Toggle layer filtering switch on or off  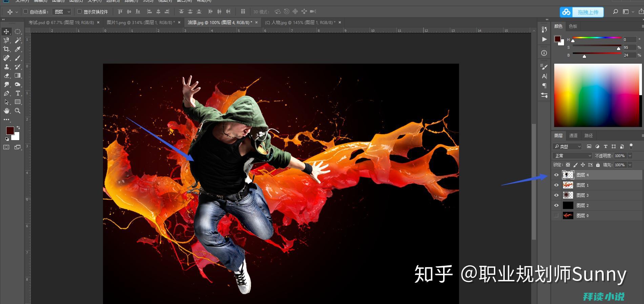tap(631, 146)
